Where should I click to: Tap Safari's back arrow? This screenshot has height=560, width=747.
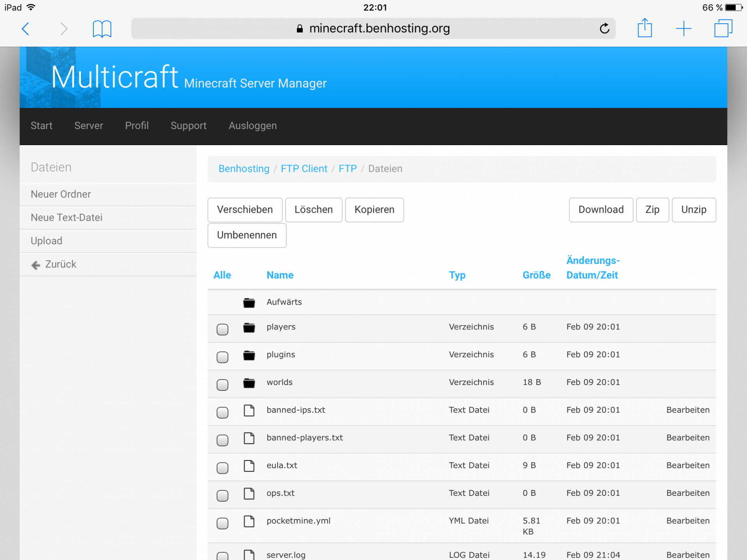pos(26,29)
